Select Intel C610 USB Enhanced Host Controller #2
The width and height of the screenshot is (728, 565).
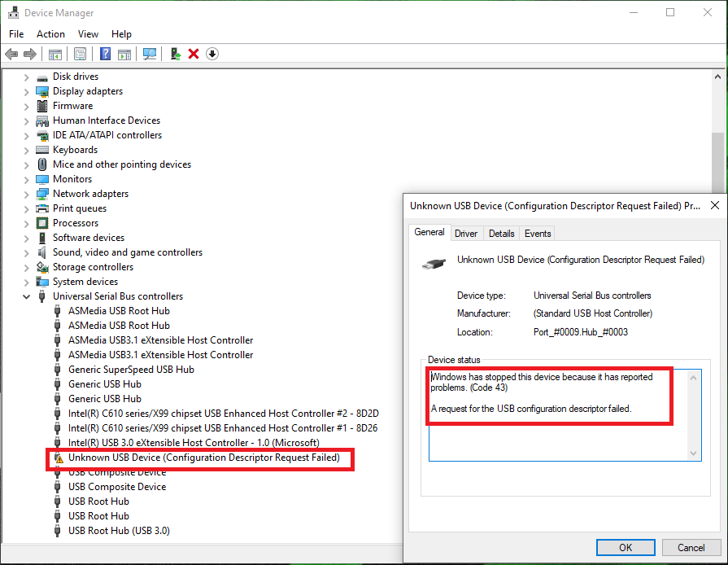click(x=224, y=414)
